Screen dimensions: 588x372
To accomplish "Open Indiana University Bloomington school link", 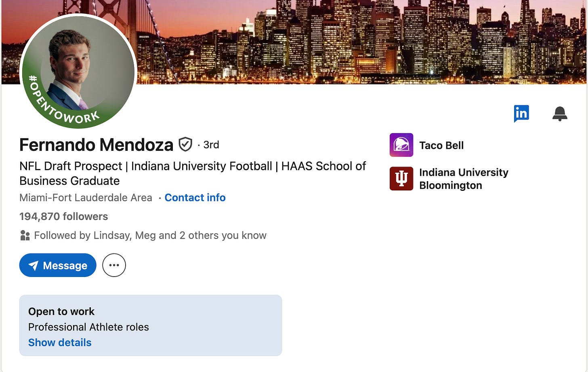I will coord(463,179).
